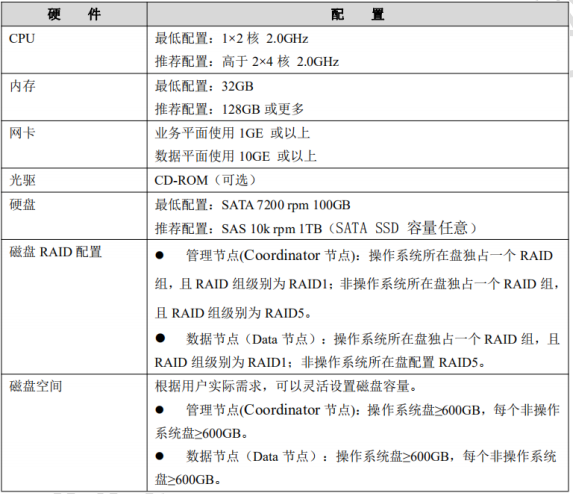This screenshot has width=573, height=494.
Task: Click the Data 节点 disk space bullet
Action: tap(356, 468)
